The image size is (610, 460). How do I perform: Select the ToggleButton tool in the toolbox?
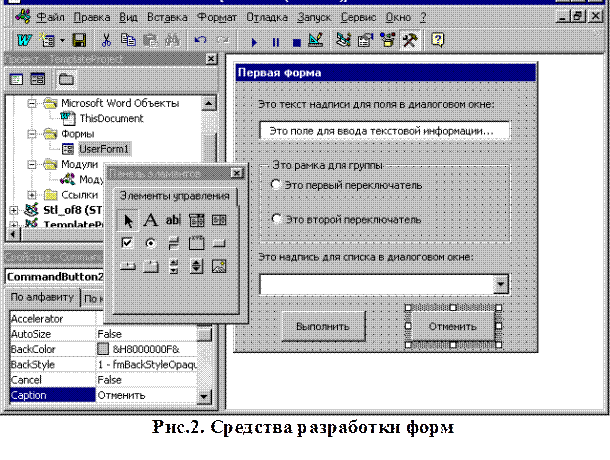coord(174,244)
